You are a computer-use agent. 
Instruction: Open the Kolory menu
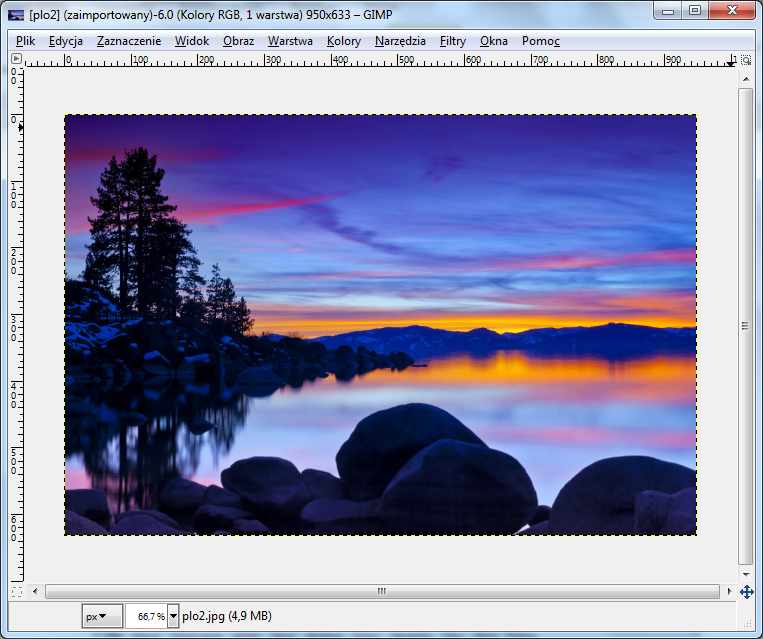[x=344, y=41]
